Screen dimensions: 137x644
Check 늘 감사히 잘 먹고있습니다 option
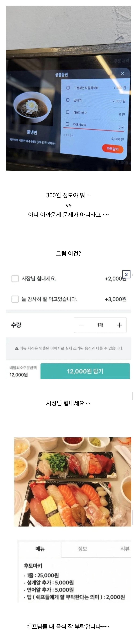[15, 299]
